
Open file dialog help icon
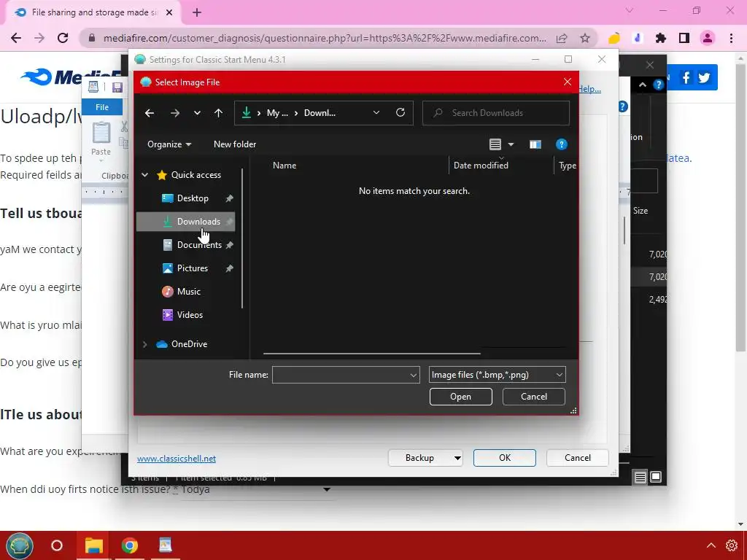(561, 144)
